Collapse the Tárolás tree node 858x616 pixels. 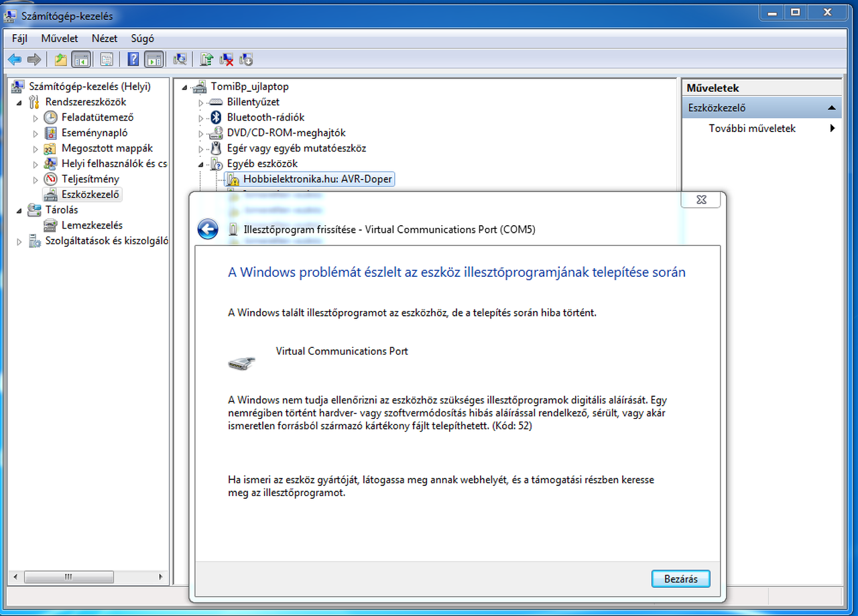tap(19, 210)
